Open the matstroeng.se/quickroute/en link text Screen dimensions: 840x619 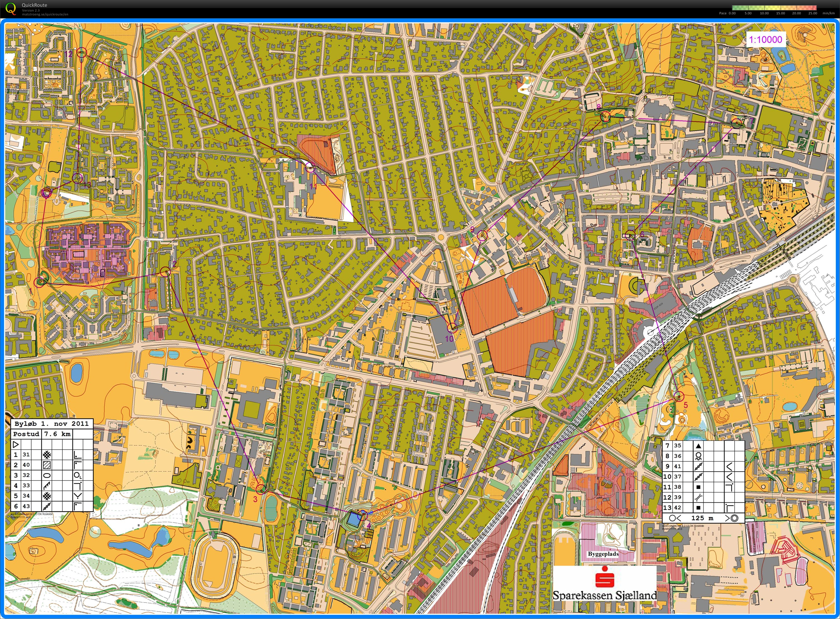(x=45, y=14)
